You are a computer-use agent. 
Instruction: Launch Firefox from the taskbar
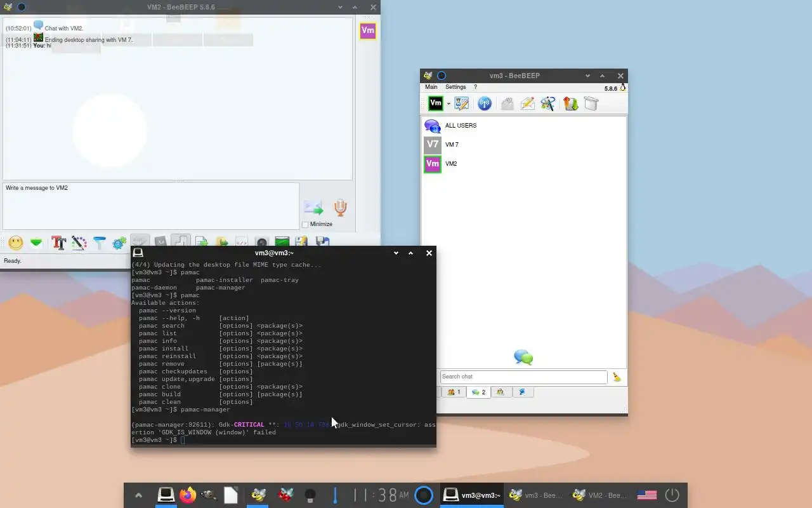pos(188,495)
